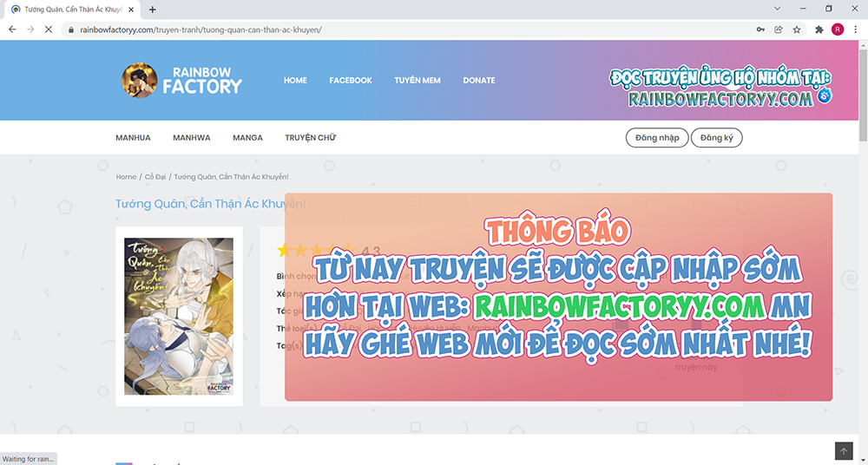Open the MANHUA category

[x=133, y=138]
